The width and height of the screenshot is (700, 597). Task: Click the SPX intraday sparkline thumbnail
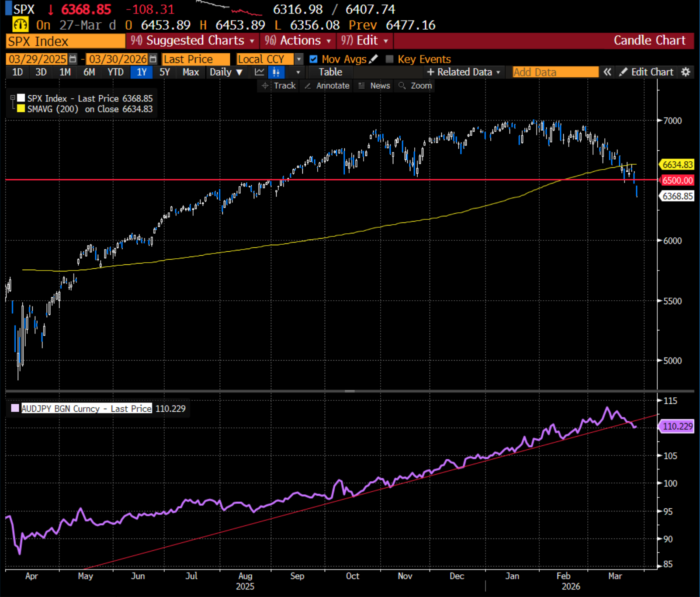(x=229, y=8)
